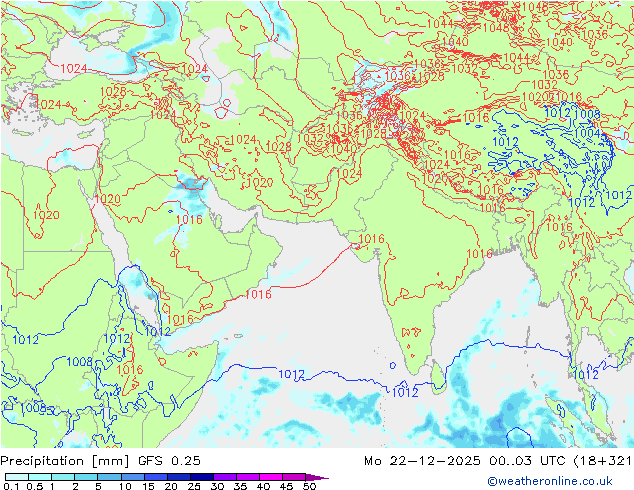Click the blue 1004 isobar label
634x490 pixels.
pyautogui.click(x=587, y=133)
